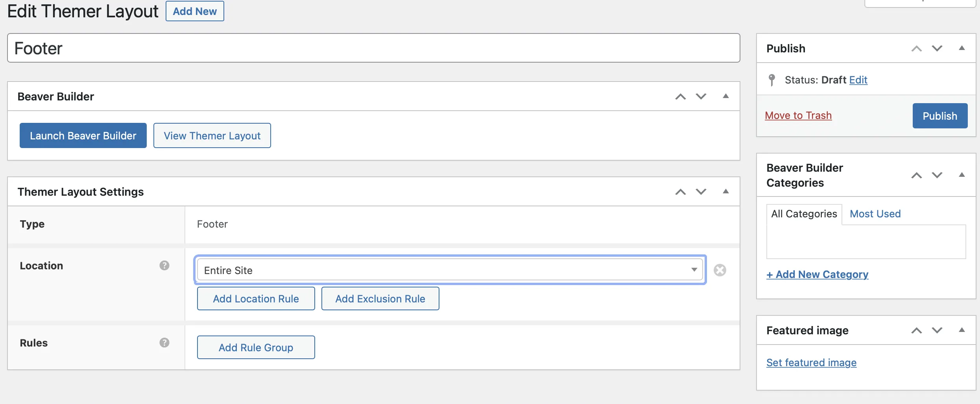Viewport: 980px width, 404px height.
Task: Click the status pin icon
Action: 772,80
